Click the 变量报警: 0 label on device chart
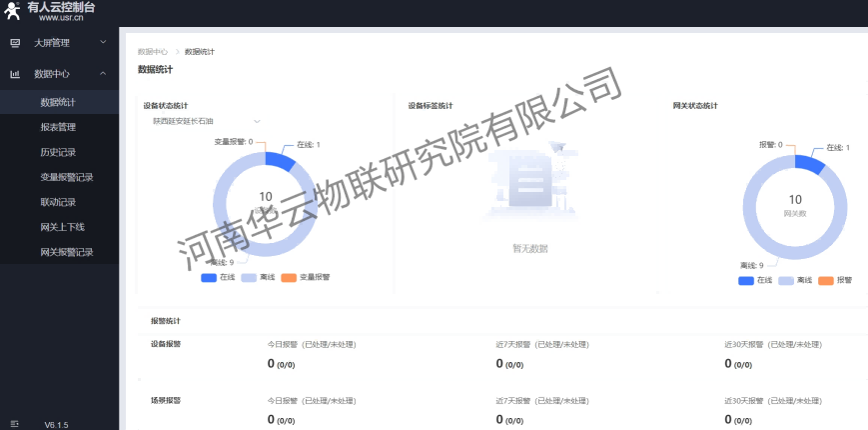Image resolution: width=868 pixels, height=430 pixels. click(234, 142)
